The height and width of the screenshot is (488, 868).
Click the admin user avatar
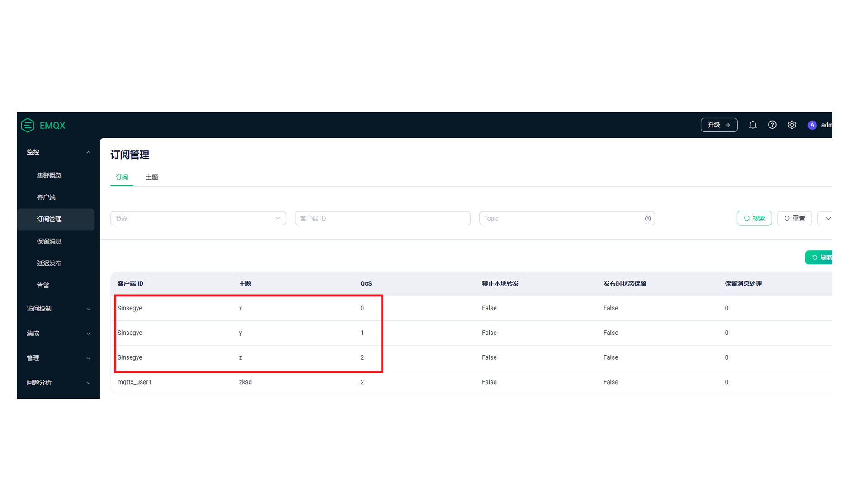(812, 125)
